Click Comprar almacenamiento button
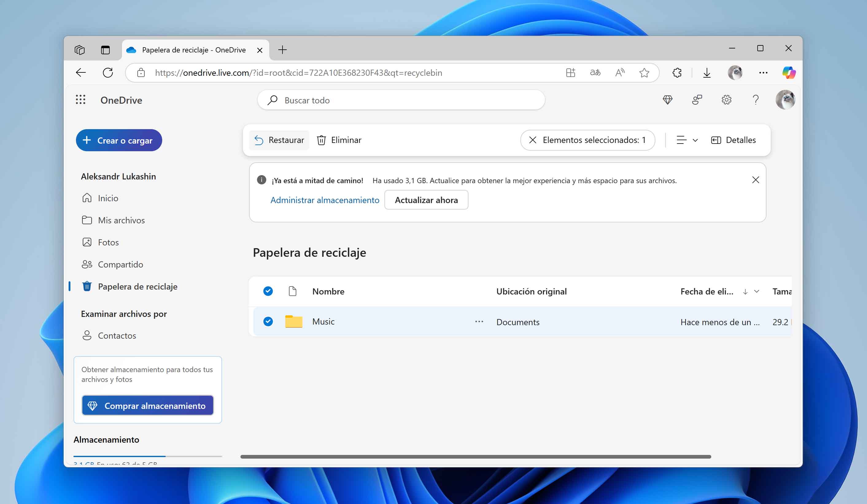The width and height of the screenshot is (867, 504). pos(148,406)
